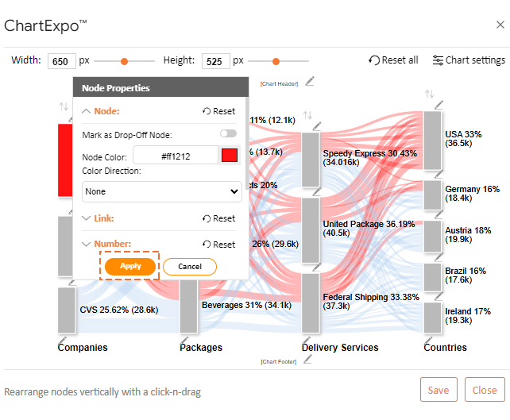
Task: Select the Beverages node bar
Action: click(x=188, y=306)
